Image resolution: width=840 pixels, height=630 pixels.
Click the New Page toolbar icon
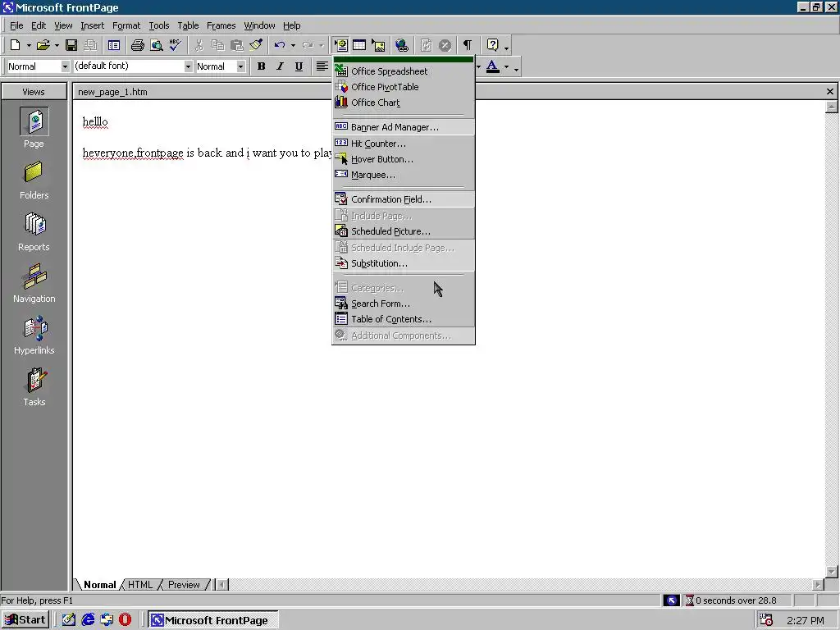point(15,46)
